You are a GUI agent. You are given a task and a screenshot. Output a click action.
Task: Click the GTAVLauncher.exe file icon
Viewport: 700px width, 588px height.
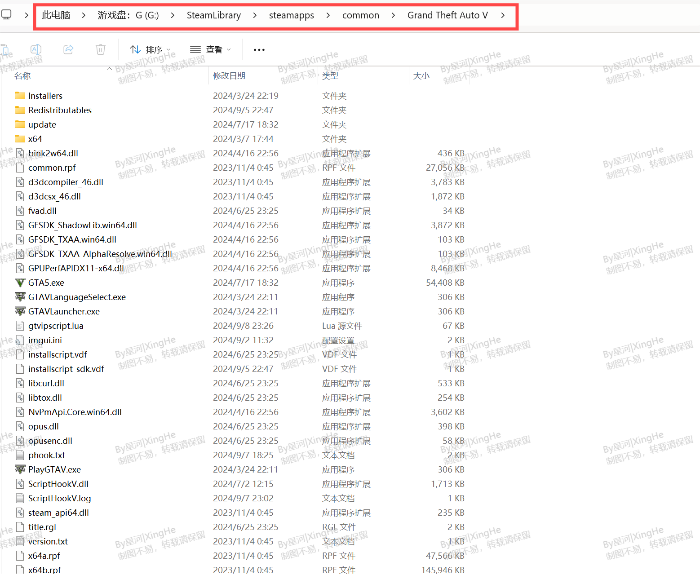pyautogui.click(x=20, y=312)
